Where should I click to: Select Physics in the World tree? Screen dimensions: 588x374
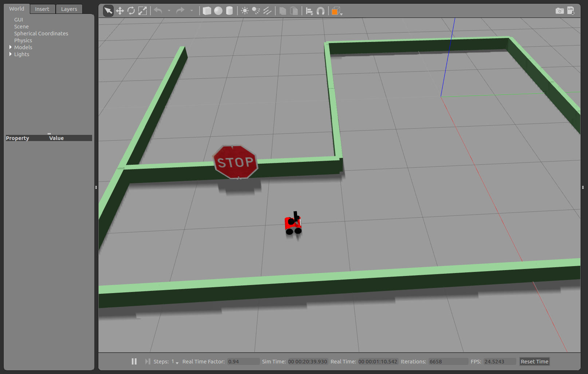point(23,40)
